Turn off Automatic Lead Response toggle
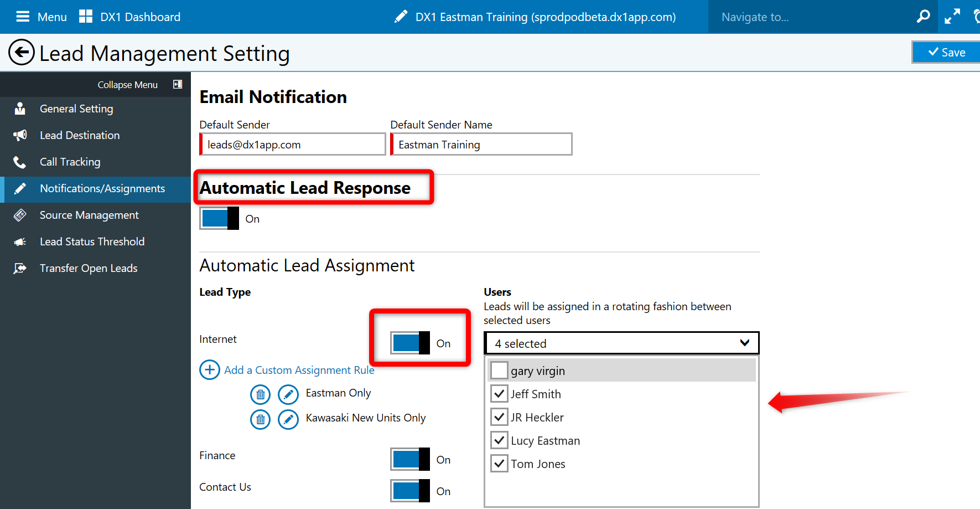980x509 pixels. (219, 218)
